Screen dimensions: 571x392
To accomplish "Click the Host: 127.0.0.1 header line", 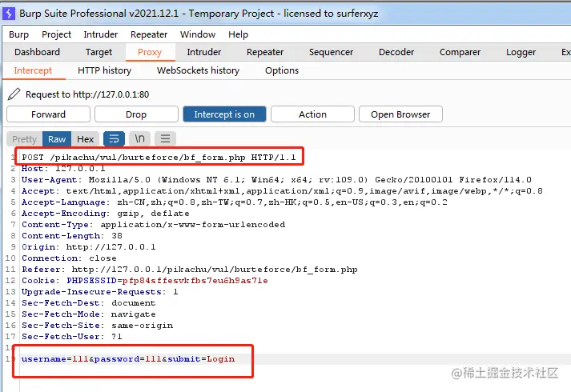I will (x=63, y=168).
